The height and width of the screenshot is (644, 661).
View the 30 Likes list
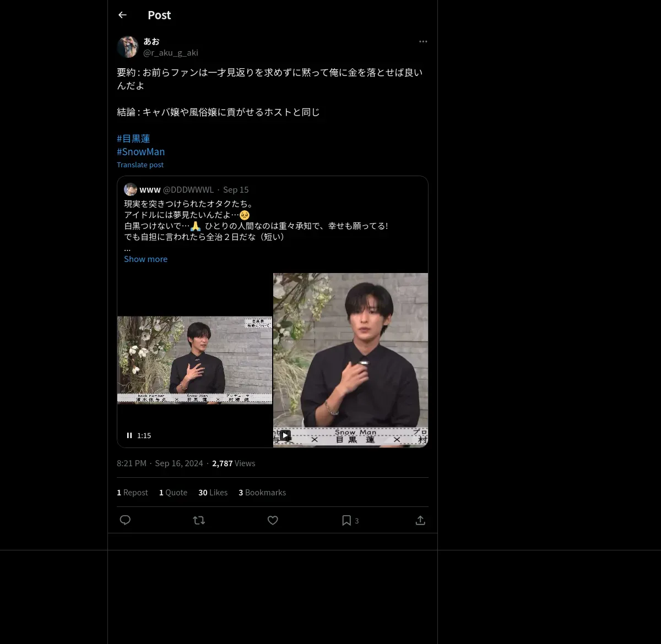213,493
